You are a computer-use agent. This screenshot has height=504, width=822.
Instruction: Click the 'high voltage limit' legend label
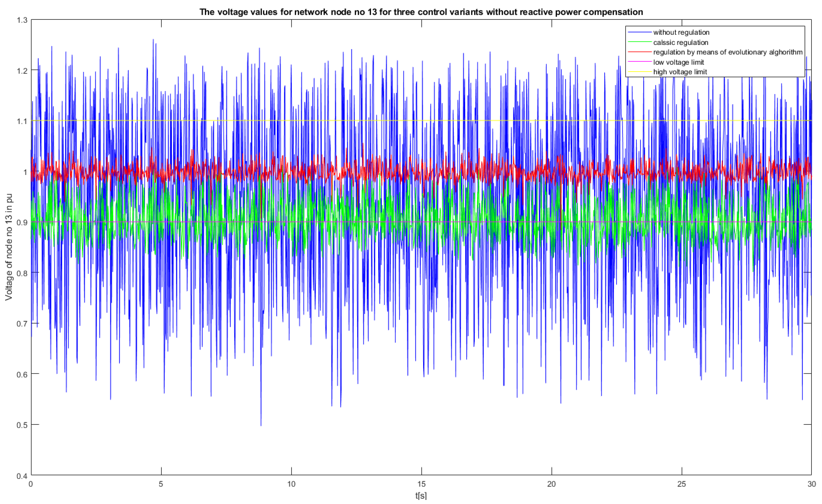click(680, 72)
